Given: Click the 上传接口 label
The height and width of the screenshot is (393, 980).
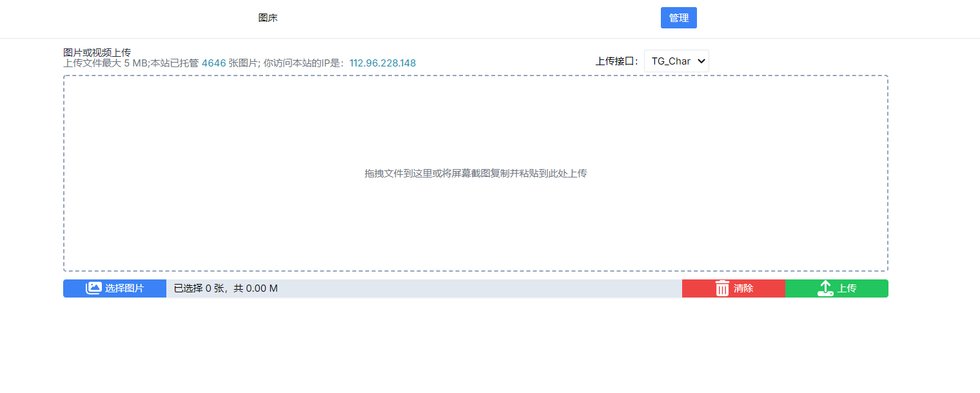Looking at the screenshot, I should point(617,61).
